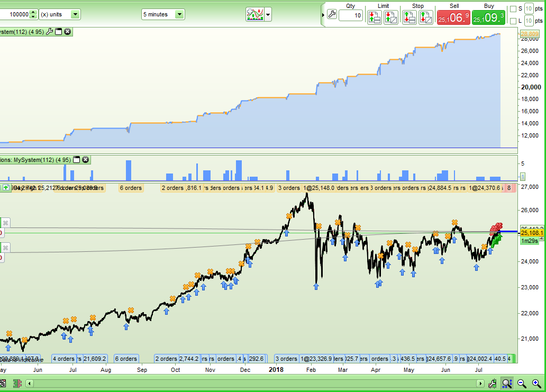546x392 pixels.
Task: Click the 'MySystem(112)' title on the equity panel
Action: [21, 32]
